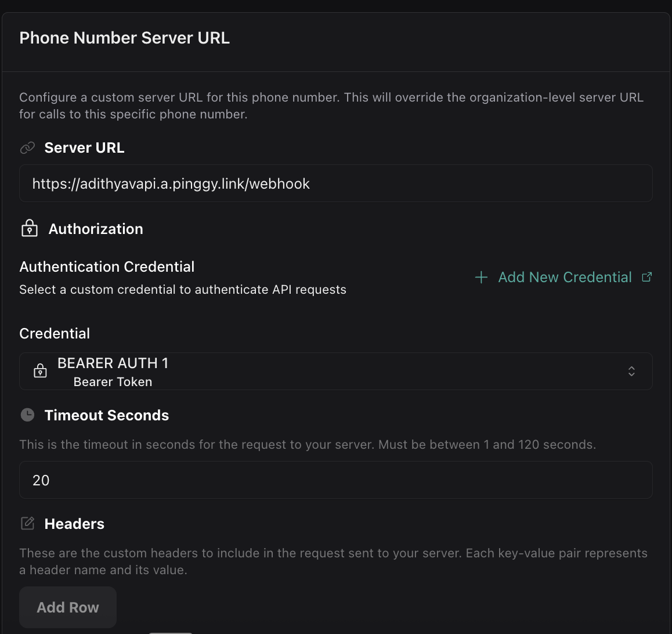Screen dimensions: 672x634
Task: Click the clock icon beside Timeout Seconds
Action: 28,415
